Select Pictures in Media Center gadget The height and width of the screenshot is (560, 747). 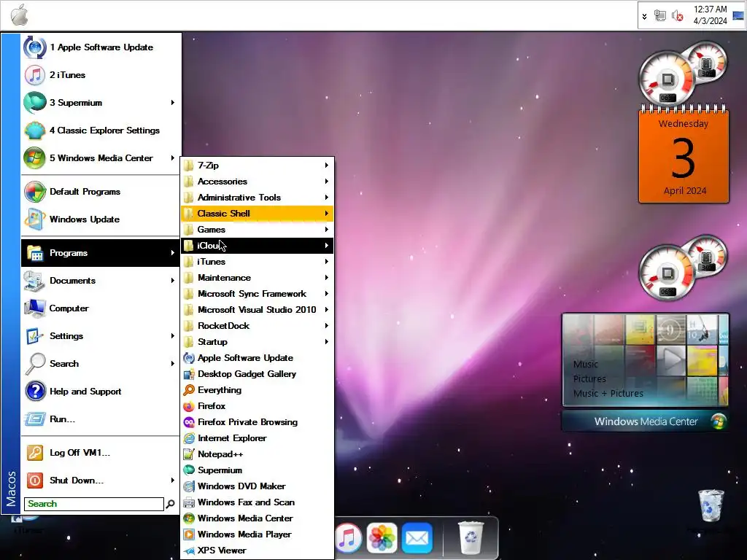(x=589, y=378)
